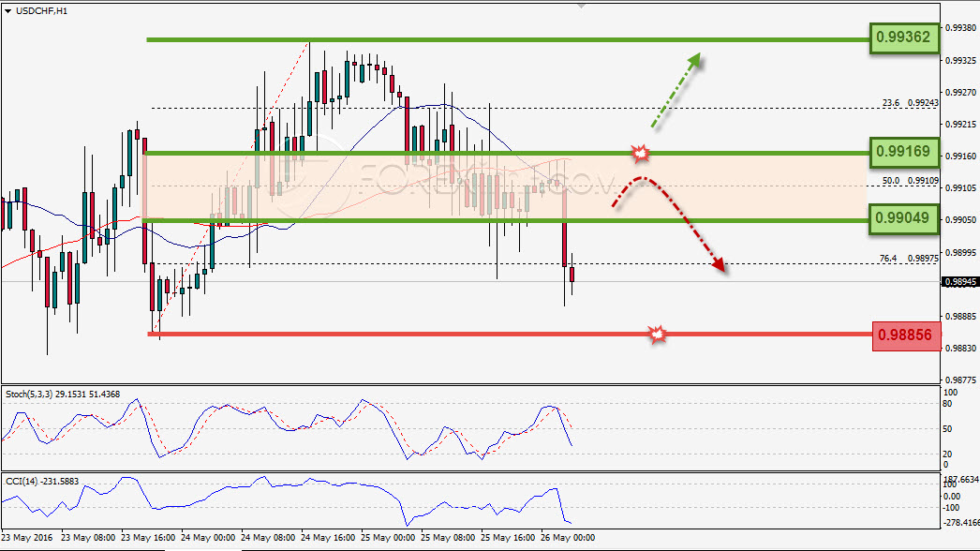Select the 0.99049 green level label

(904, 219)
